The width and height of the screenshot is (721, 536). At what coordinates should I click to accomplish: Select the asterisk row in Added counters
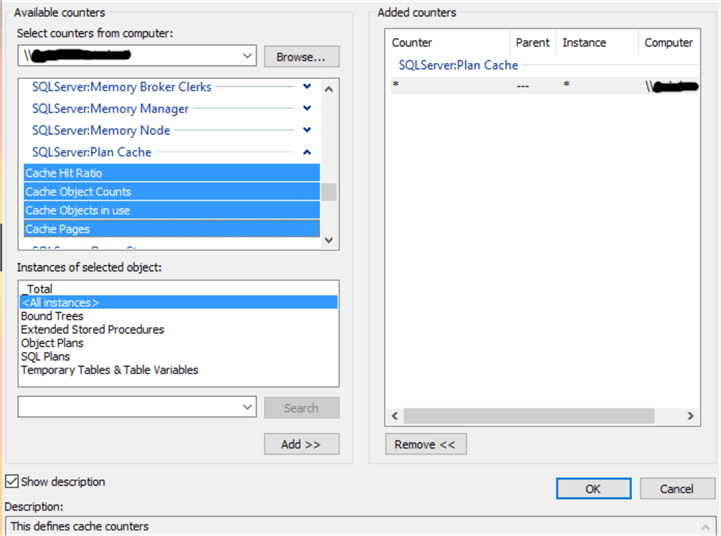[x=544, y=86]
